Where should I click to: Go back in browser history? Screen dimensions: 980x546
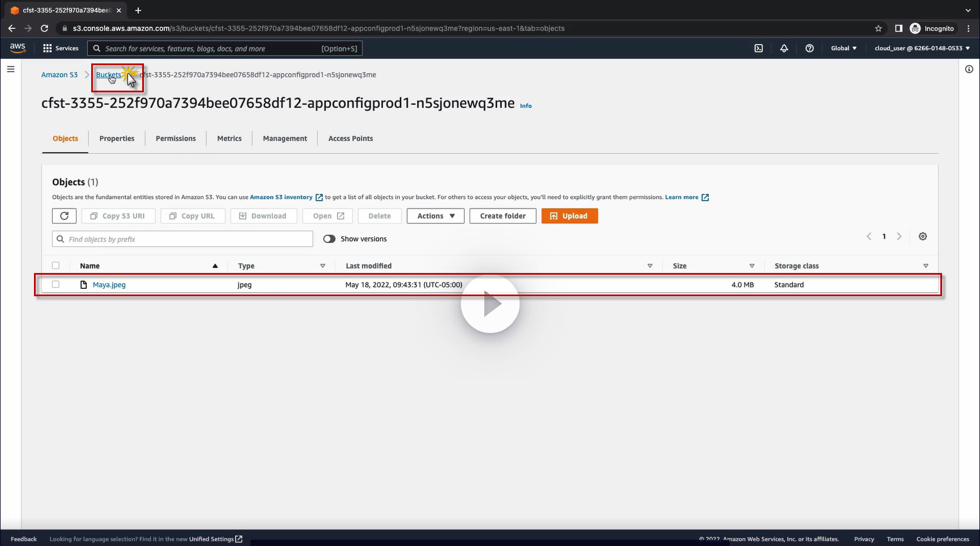pyautogui.click(x=12, y=28)
